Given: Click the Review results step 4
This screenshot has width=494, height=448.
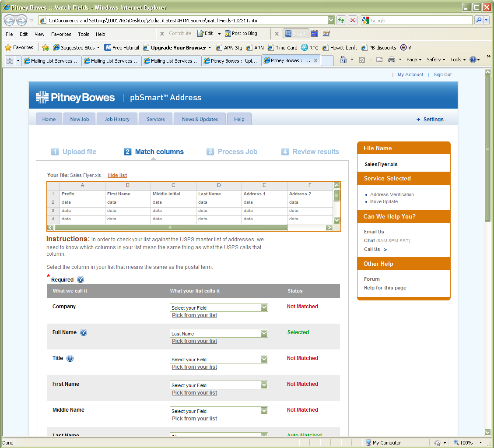Looking at the screenshot, I should point(310,152).
